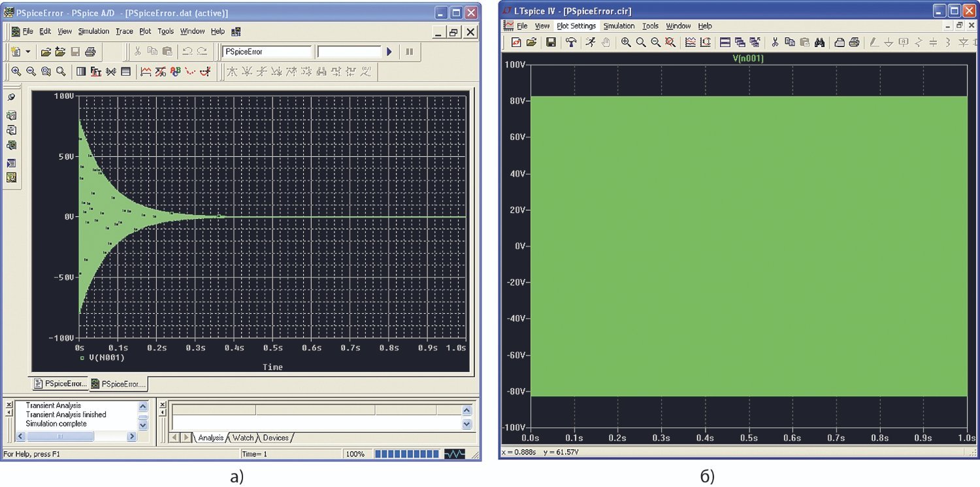Click the LTspice Run (running man) icon

(x=591, y=42)
